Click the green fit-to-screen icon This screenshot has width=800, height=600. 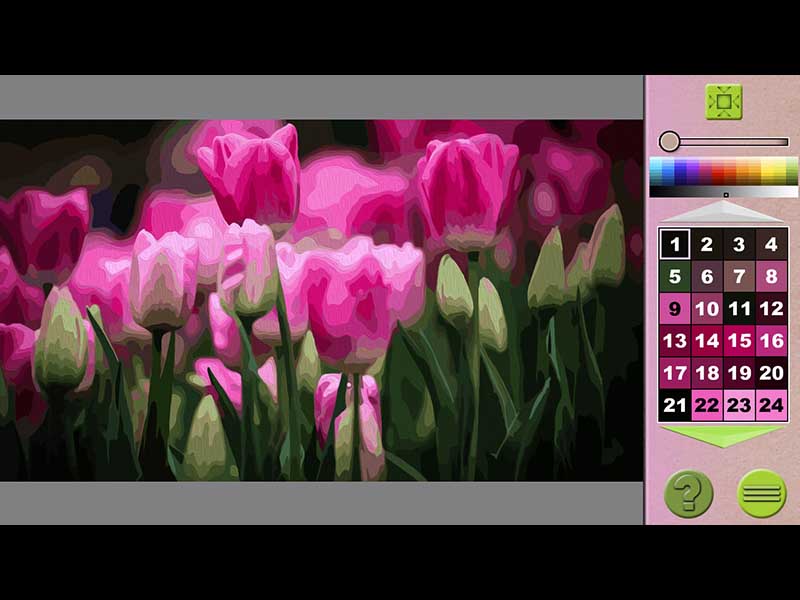(x=723, y=102)
